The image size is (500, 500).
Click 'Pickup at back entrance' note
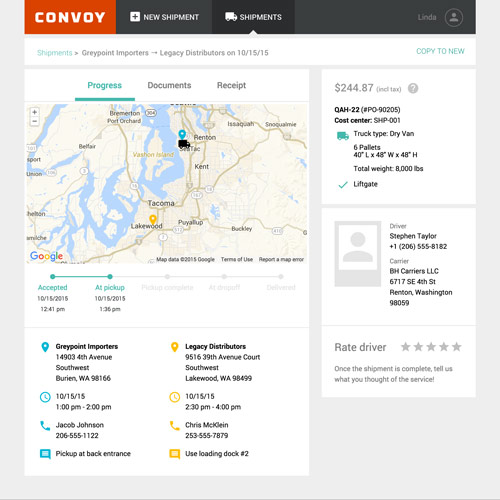93,454
